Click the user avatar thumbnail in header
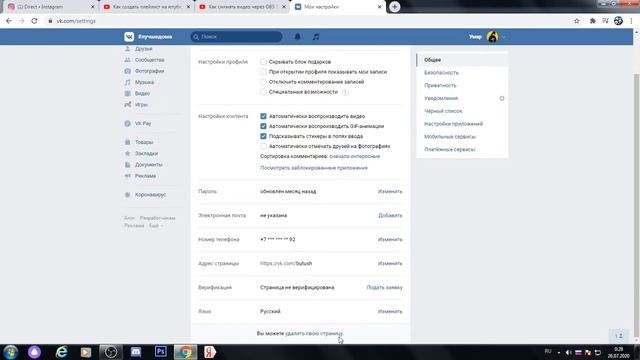 pos(492,37)
